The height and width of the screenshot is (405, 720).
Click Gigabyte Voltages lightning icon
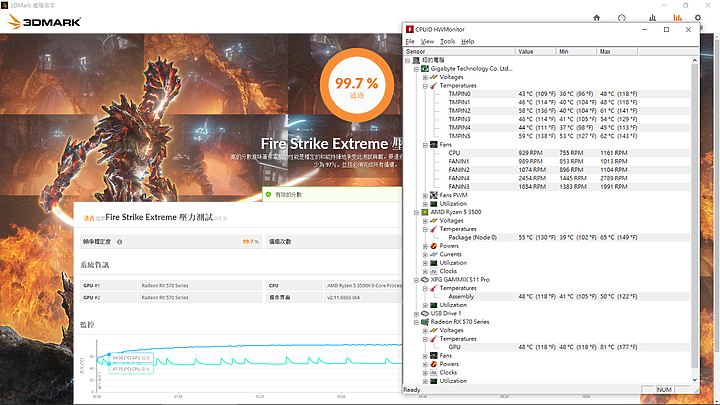[x=433, y=77]
